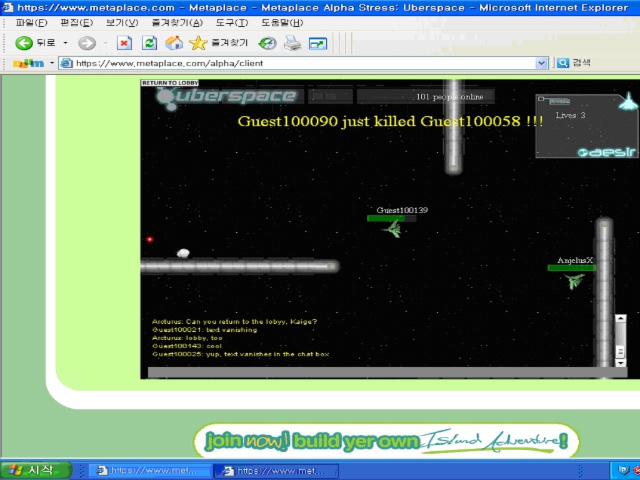The image size is (640, 480).
Task: Click the aesir logo in status panel
Action: pos(607,152)
